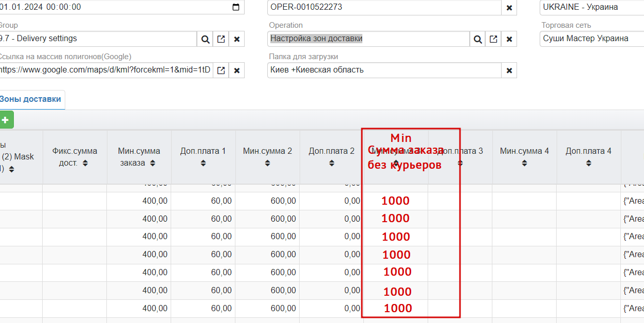Clear the Google polygons link field
This screenshot has height=323, width=644.
[x=237, y=70]
